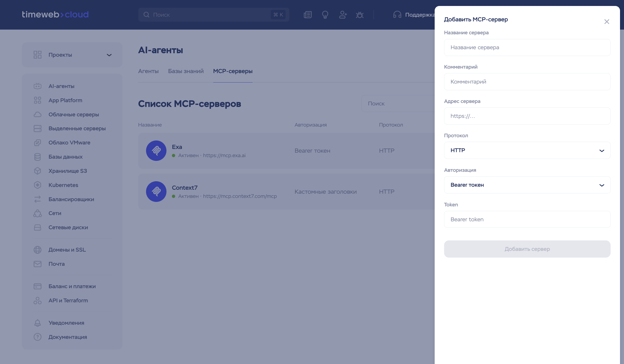Switch to the Базы знаний tab
Screen dimensions: 624x364
click(186, 71)
